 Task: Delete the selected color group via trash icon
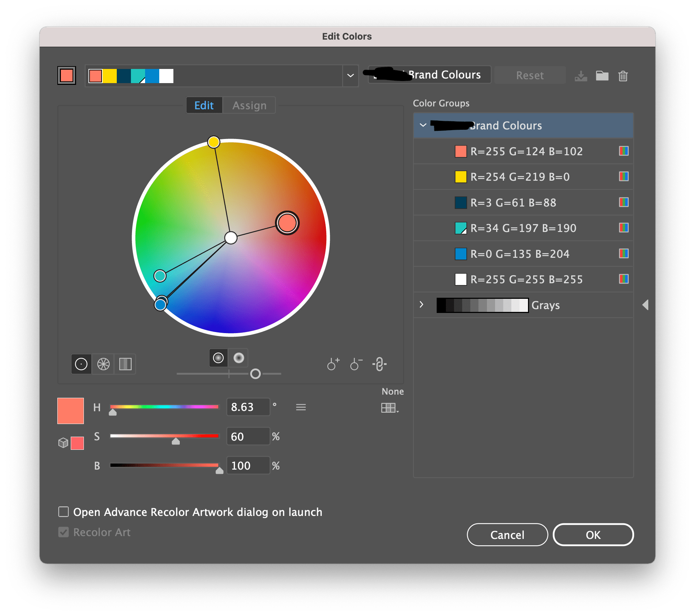[622, 76]
